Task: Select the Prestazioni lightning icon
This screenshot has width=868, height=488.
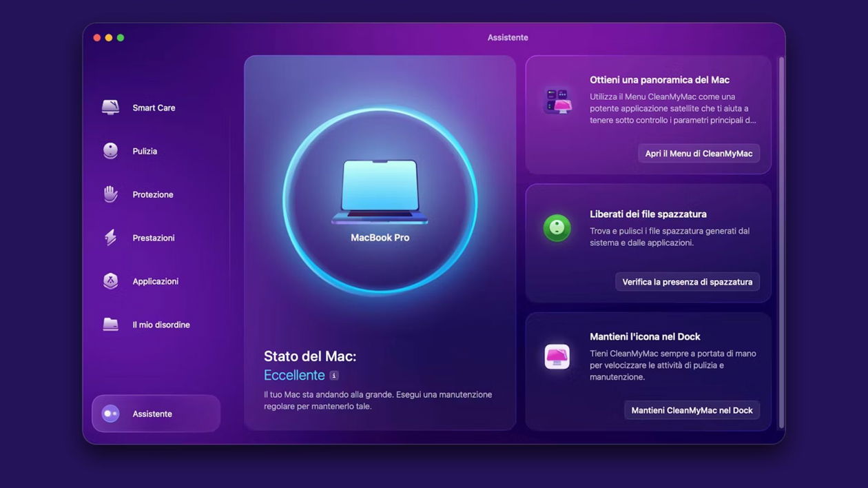Action: click(110, 237)
